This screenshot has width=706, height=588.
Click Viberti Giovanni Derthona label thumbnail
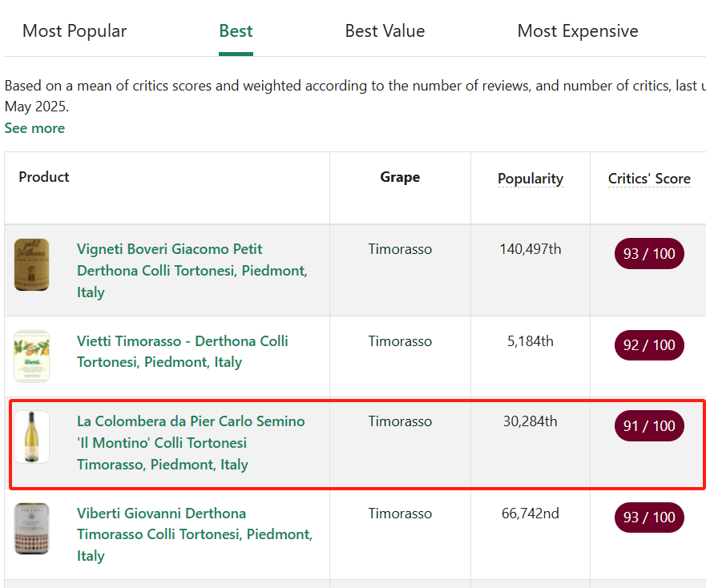pos(31,529)
